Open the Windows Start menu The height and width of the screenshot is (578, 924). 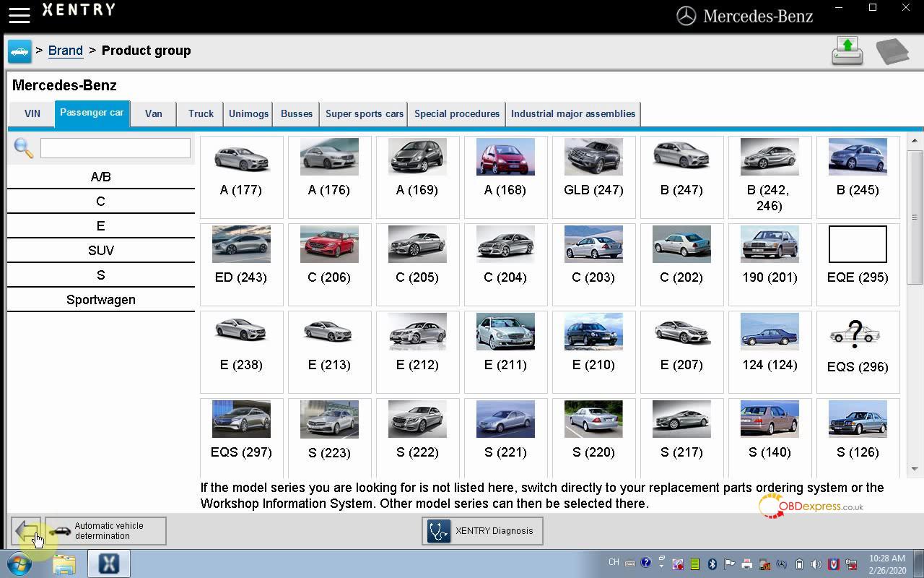tap(19, 564)
